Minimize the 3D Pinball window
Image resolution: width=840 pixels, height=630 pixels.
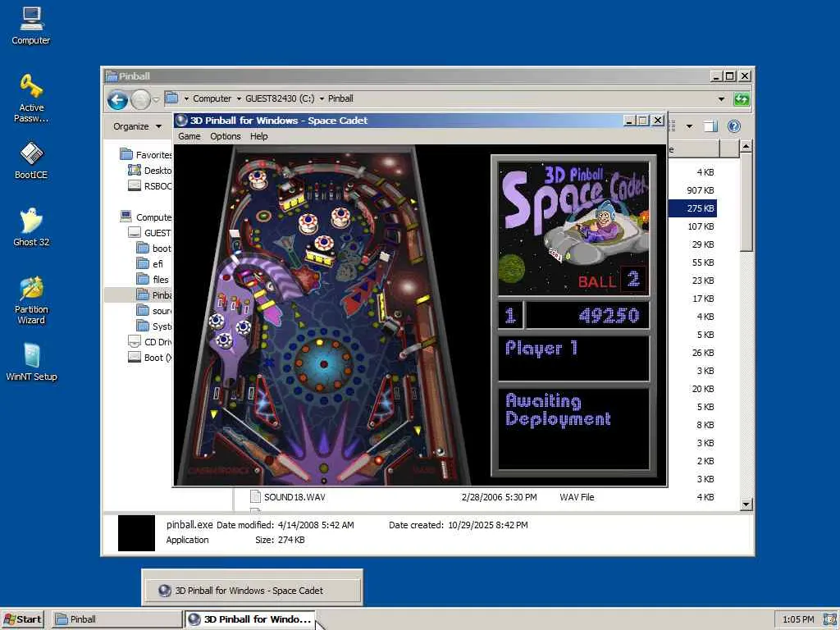[629, 121]
